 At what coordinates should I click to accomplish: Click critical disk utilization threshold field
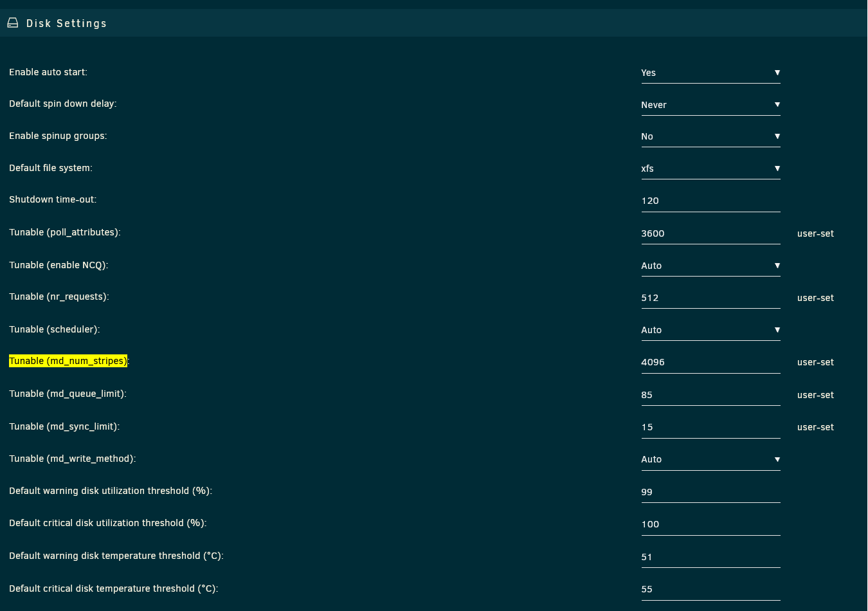710,524
